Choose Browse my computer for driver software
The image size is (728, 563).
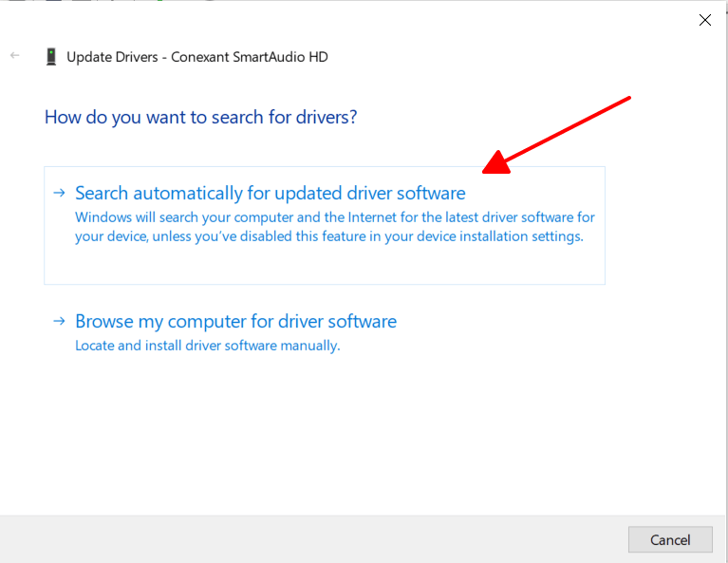(235, 322)
